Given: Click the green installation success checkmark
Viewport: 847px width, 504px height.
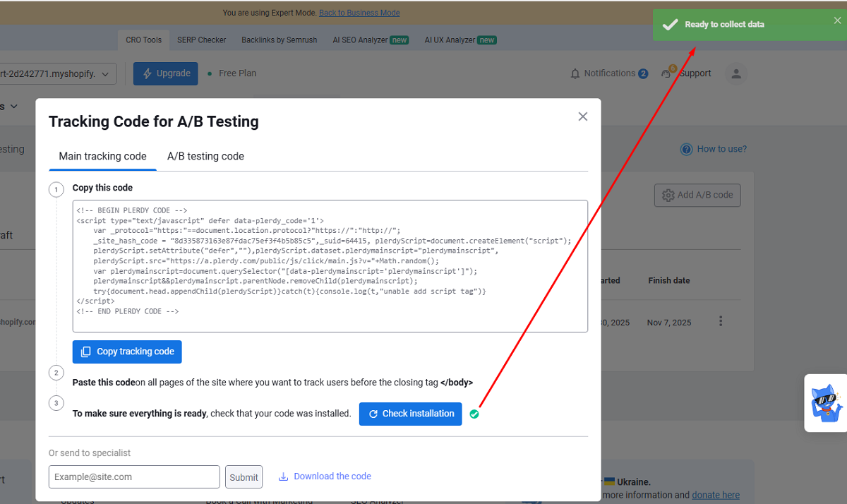Looking at the screenshot, I should pyautogui.click(x=474, y=414).
